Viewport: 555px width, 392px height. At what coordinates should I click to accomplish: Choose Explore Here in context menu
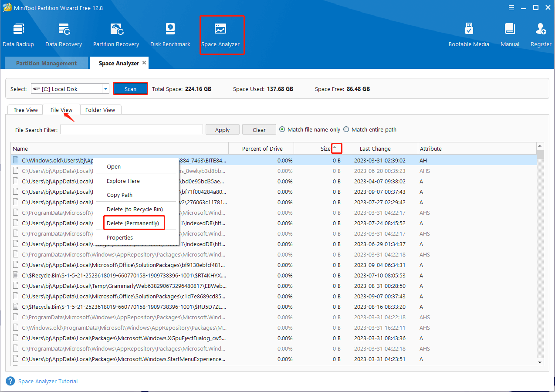[x=136, y=181]
